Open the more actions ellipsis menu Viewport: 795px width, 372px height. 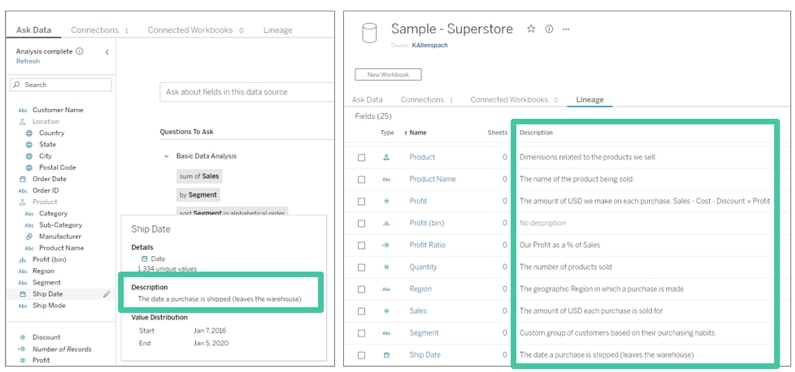click(566, 29)
